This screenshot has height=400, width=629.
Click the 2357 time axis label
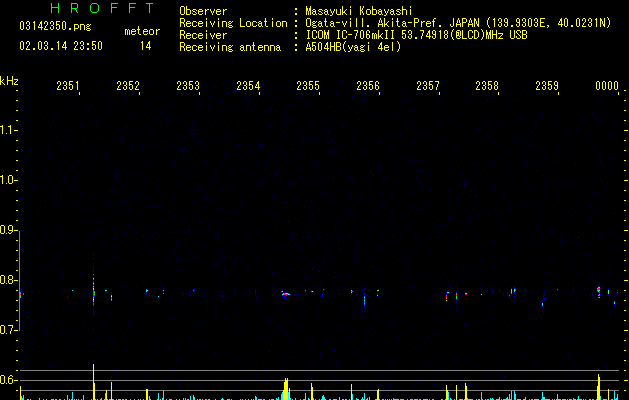428,85
